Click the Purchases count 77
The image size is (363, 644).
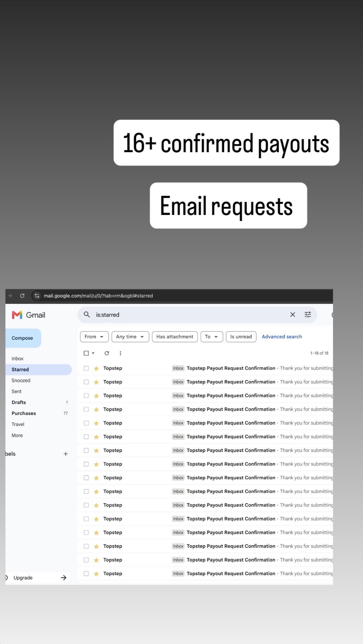pyautogui.click(x=66, y=413)
